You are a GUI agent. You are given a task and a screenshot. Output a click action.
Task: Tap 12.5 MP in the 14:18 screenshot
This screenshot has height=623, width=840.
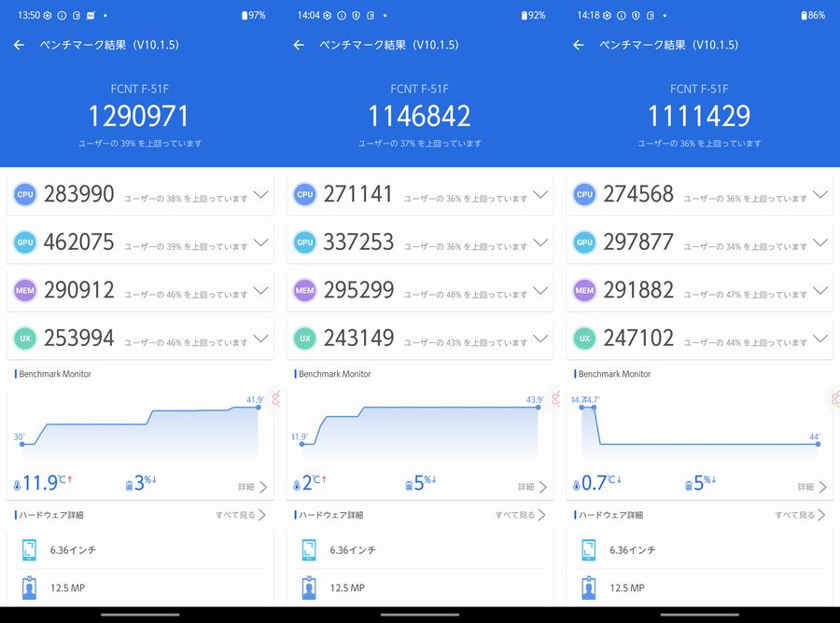[x=627, y=588]
